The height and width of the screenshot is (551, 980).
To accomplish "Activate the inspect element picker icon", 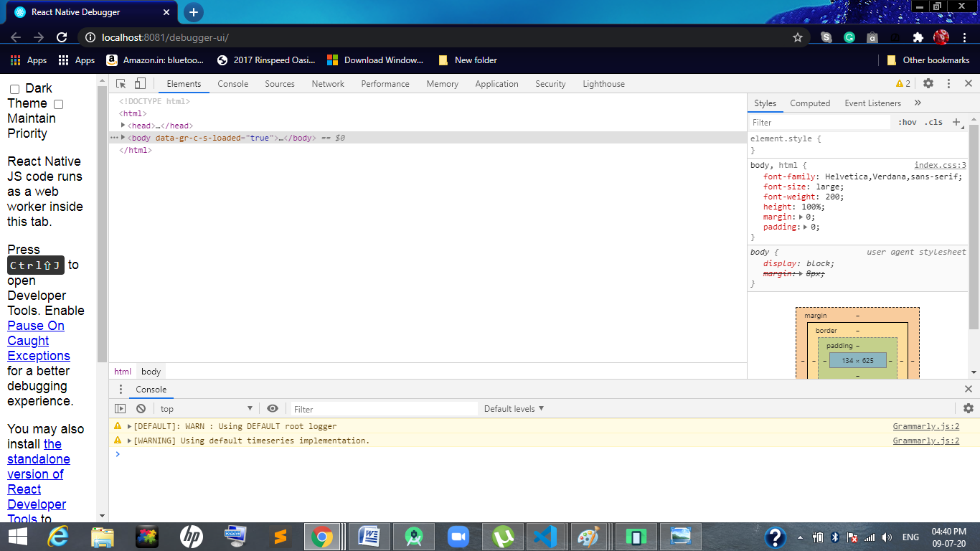I will pos(121,84).
